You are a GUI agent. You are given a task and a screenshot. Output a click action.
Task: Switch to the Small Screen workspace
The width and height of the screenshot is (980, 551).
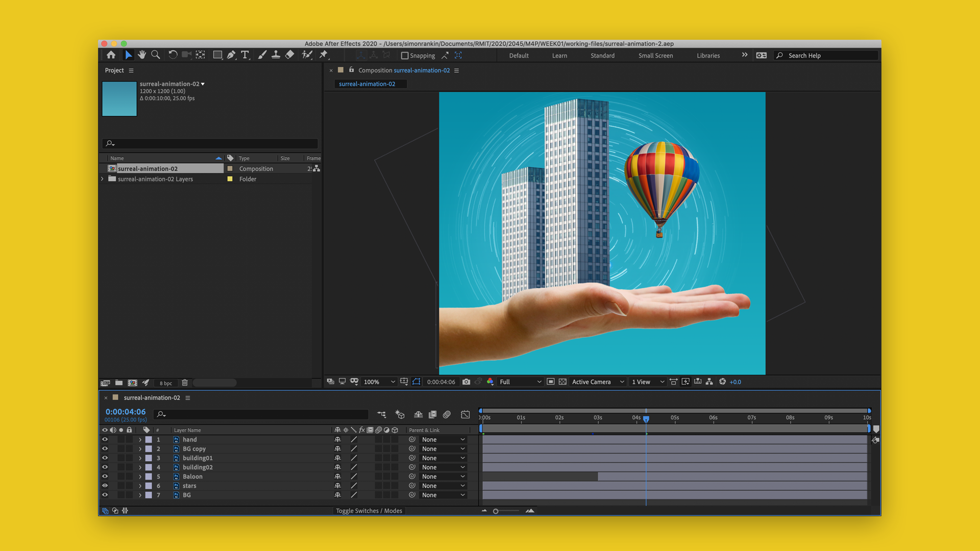(655, 56)
